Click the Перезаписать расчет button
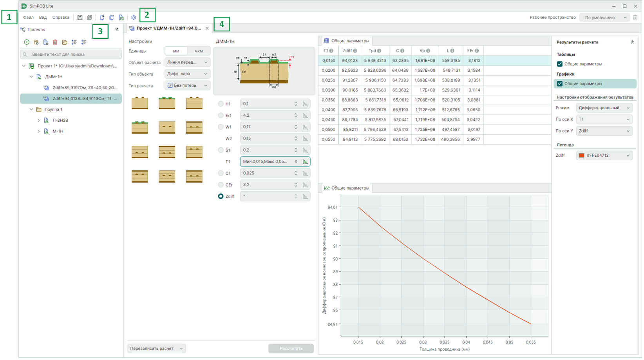644x360 pixels. 156,349
